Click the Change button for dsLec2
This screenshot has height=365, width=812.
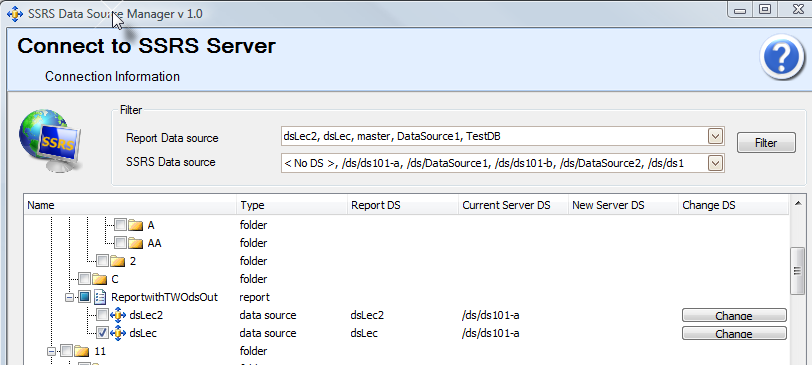734,315
